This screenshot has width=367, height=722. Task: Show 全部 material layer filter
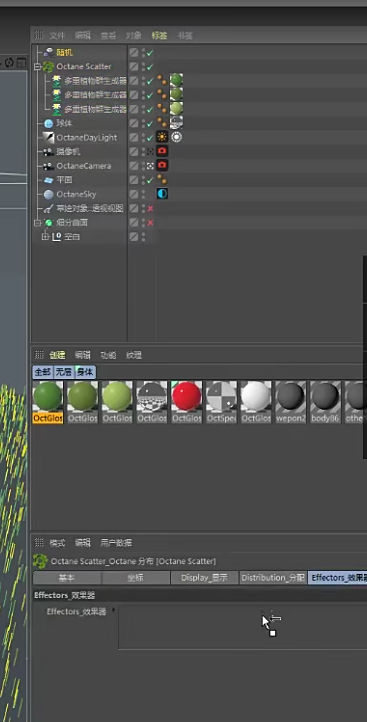tap(43, 372)
